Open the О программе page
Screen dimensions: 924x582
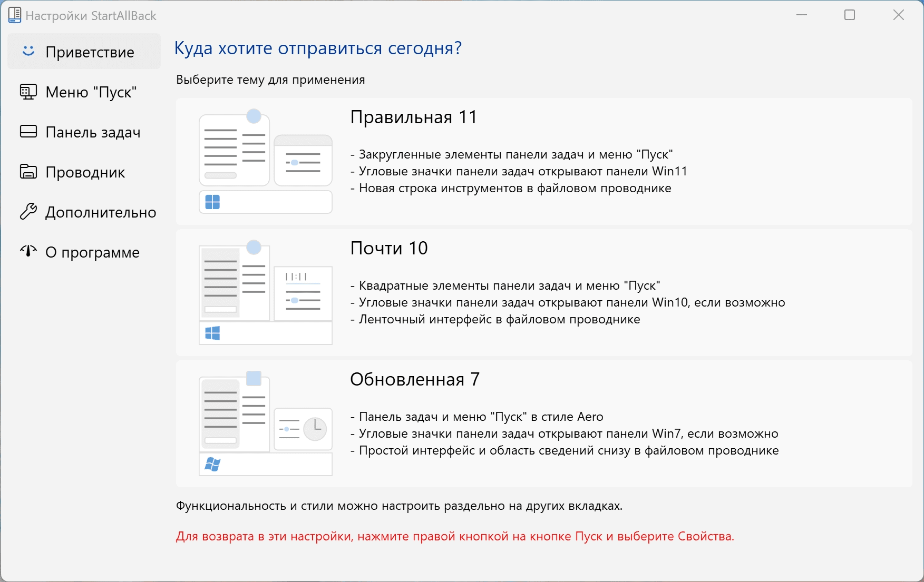click(x=84, y=252)
